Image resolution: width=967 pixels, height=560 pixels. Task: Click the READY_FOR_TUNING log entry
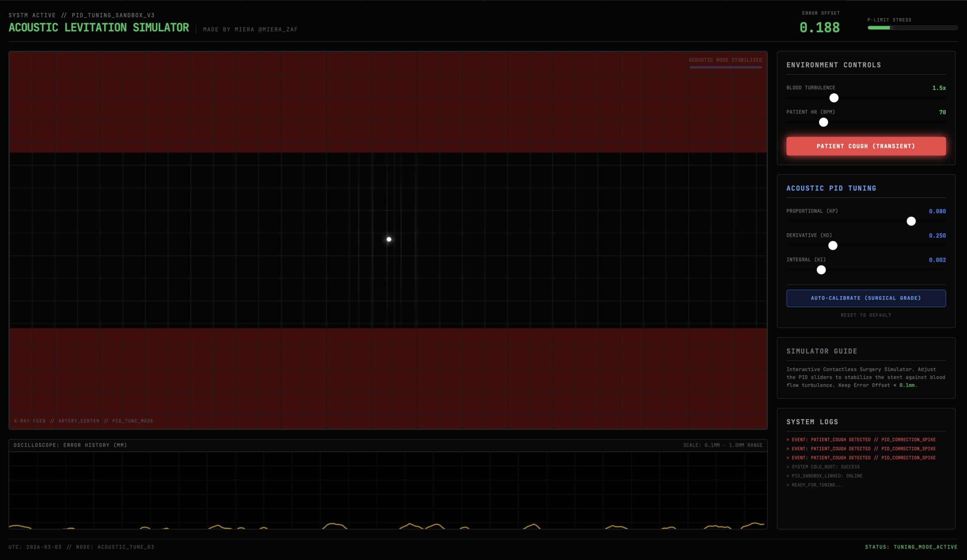point(814,485)
